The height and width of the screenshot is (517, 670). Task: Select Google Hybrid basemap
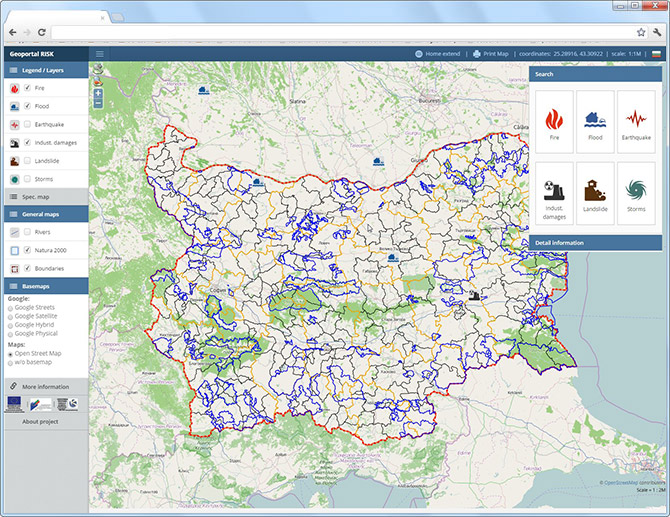pos(10,326)
